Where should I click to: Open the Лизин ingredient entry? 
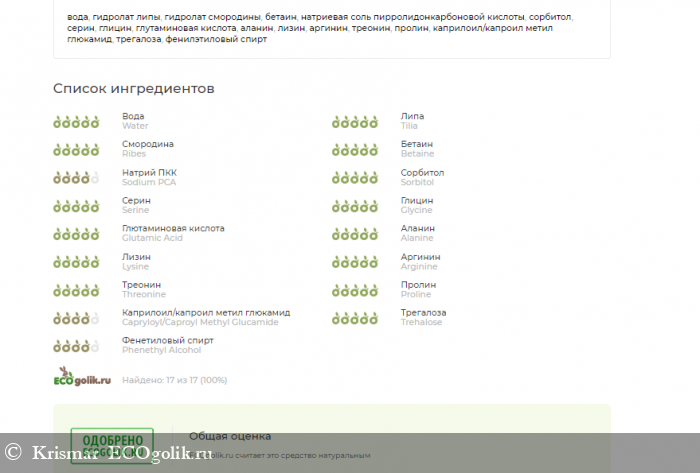[136, 256]
